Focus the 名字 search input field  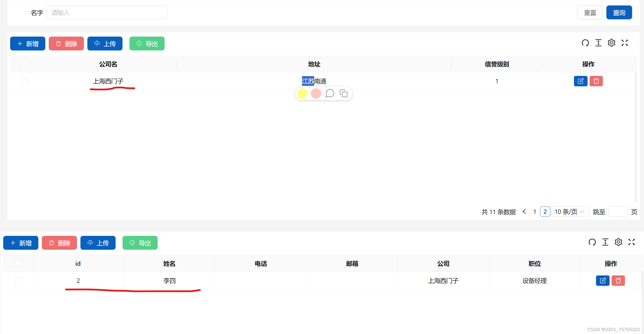tap(107, 12)
